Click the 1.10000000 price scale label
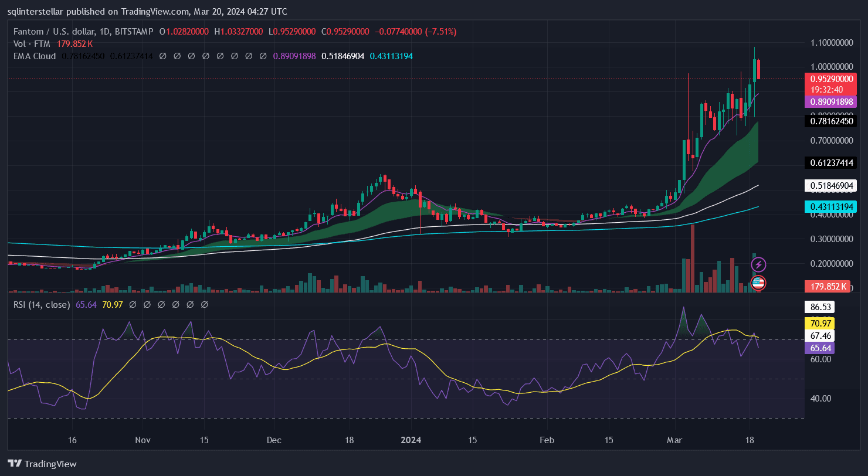868x476 pixels. point(831,43)
